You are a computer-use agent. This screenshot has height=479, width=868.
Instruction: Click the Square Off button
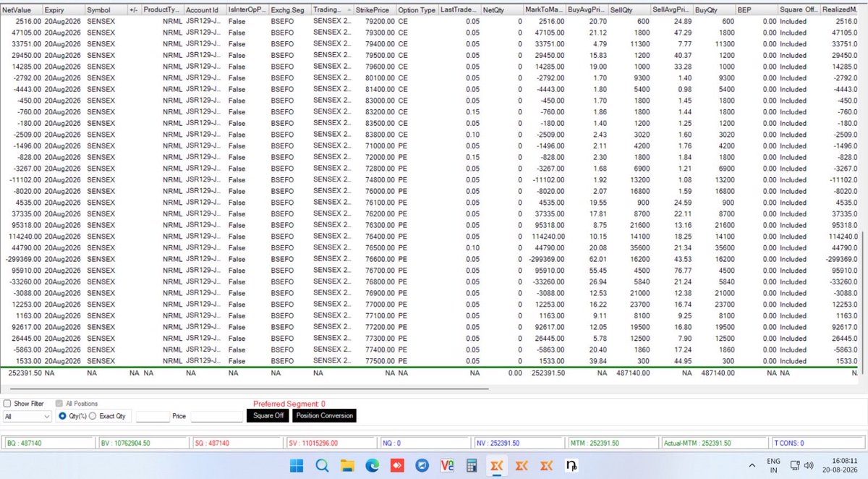pyautogui.click(x=268, y=415)
